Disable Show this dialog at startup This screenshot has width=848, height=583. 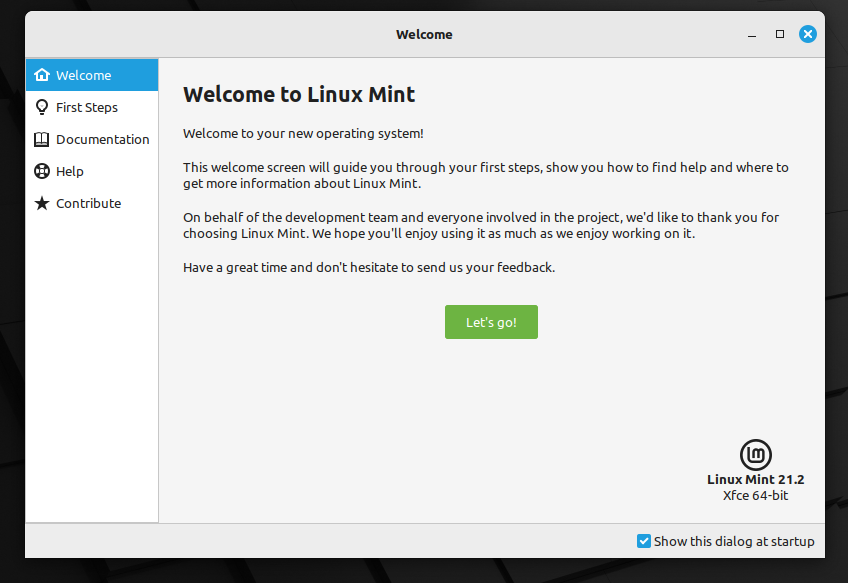coord(643,541)
